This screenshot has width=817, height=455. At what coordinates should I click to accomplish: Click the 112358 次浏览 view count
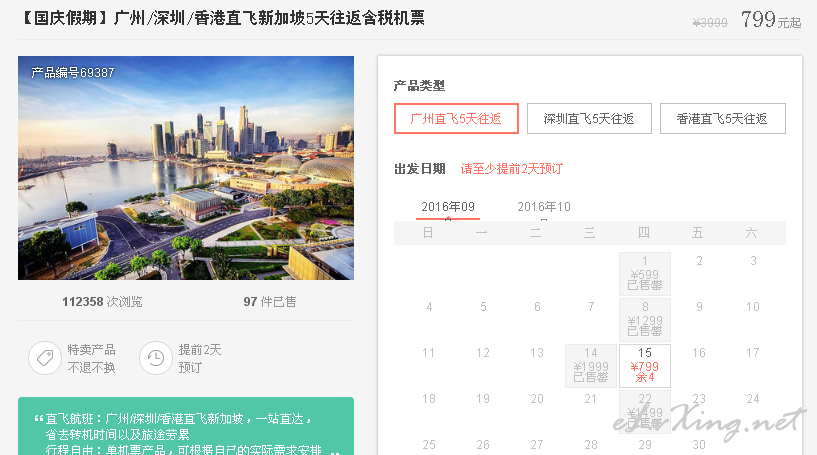click(102, 302)
